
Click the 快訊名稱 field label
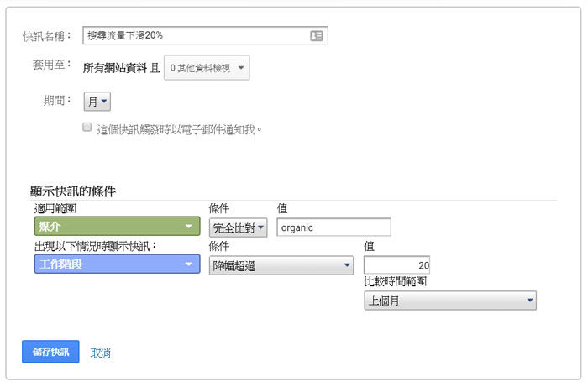pyautogui.click(x=47, y=37)
